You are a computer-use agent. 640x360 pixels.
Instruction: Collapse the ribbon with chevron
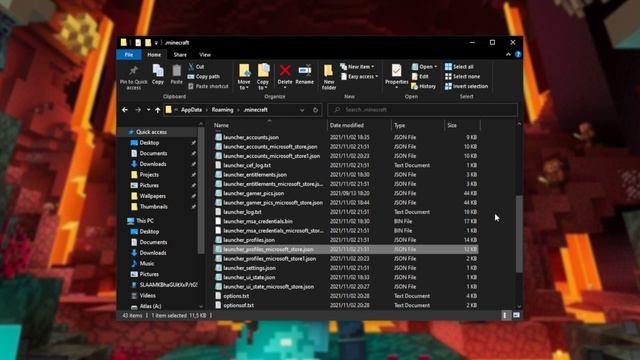click(508, 54)
